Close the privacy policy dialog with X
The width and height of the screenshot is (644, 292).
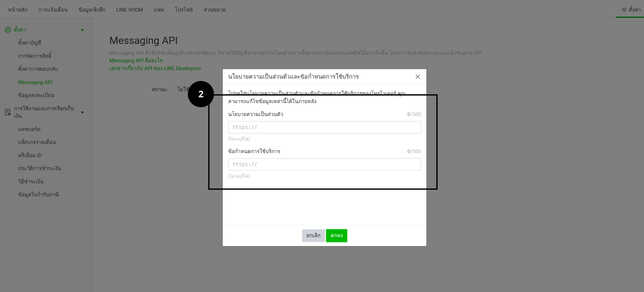[x=418, y=77]
